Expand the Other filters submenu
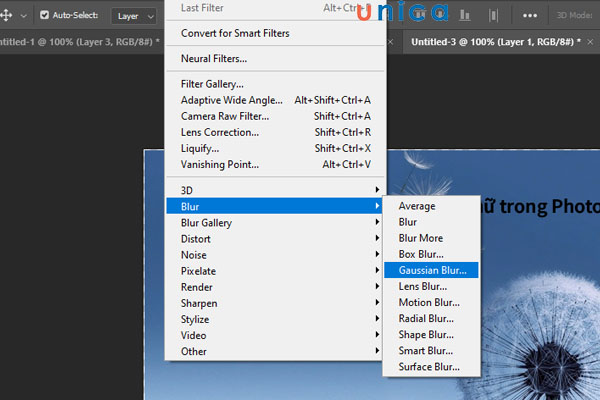This screenshot has height=400, width=600. [x=276, y=351]
